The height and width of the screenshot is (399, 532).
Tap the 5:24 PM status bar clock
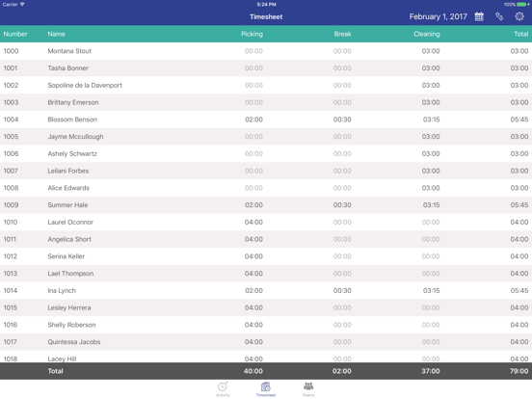(266, 5)
